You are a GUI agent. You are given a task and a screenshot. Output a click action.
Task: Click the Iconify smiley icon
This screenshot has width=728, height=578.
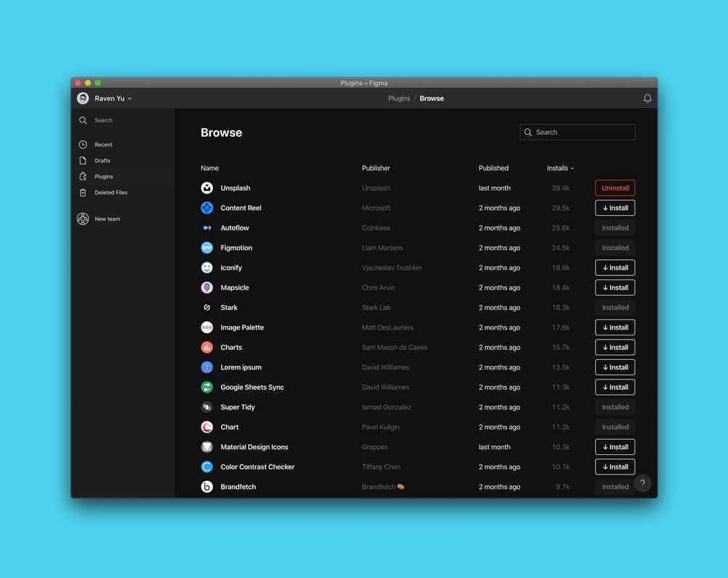point(207,268)
